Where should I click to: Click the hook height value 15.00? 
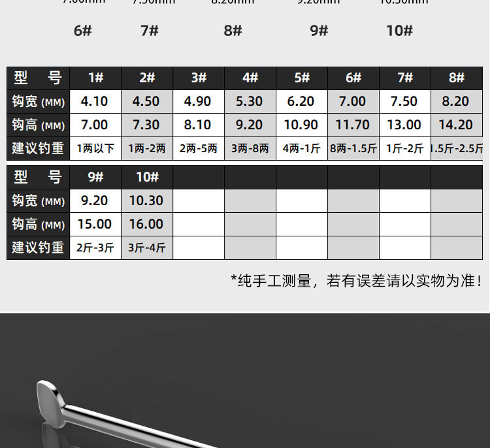pyautogui.click(x=95, y=224)
